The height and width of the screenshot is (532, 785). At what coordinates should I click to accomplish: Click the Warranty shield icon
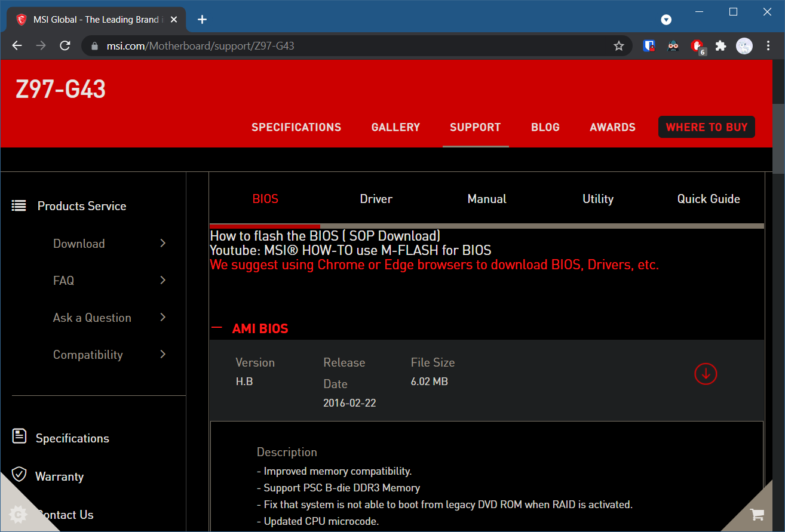pyautogui.click(x=19, y=475)
